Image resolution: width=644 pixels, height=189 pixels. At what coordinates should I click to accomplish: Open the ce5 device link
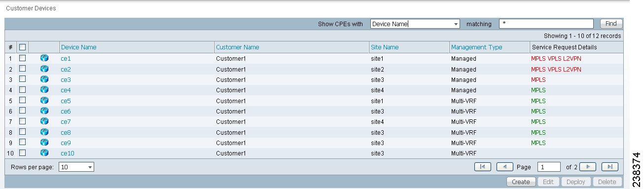point(66,101)
